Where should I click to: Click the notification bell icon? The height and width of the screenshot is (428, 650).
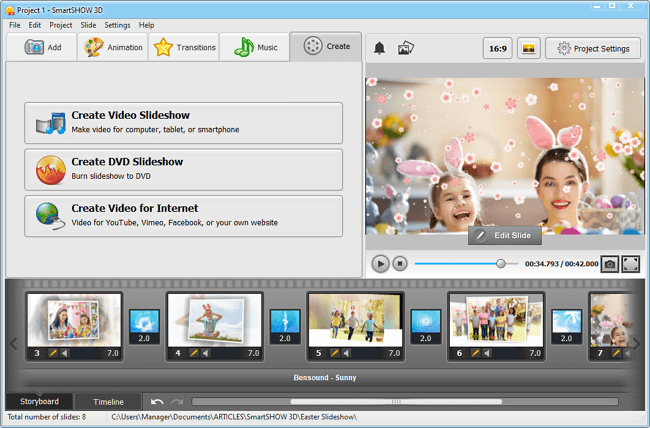tap(379, 48)
